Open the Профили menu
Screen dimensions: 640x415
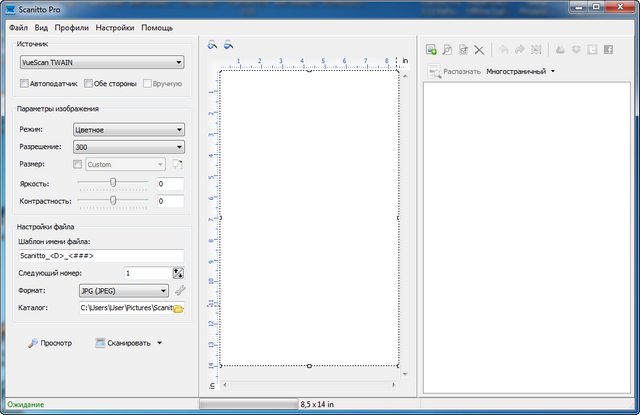tap(71, 28)
